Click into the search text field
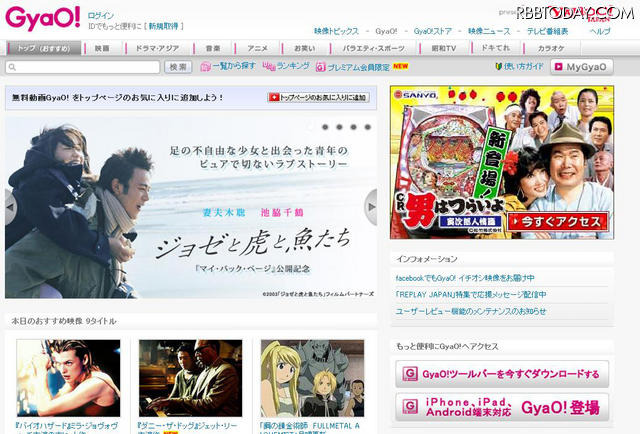Viewport: 640px width, 434px height. tap(82, 67)
